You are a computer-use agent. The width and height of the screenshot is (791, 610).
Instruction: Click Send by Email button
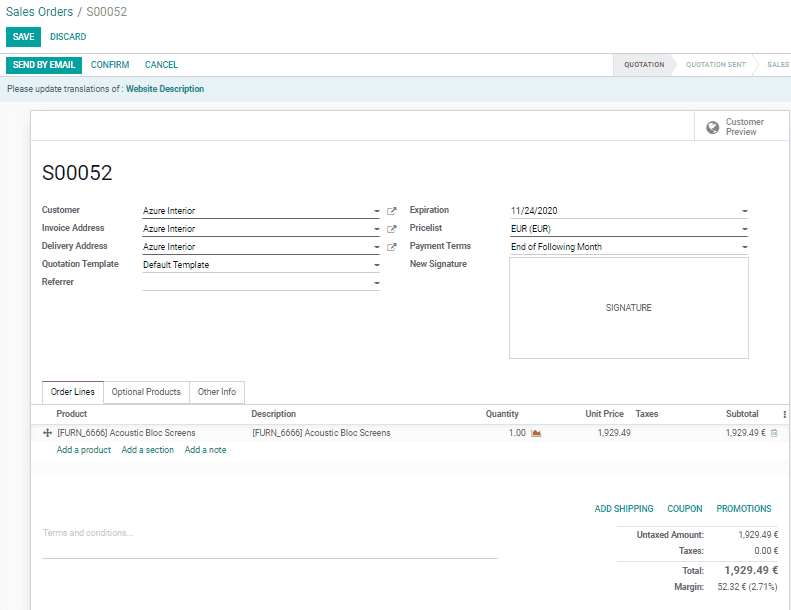click(44, 65)
